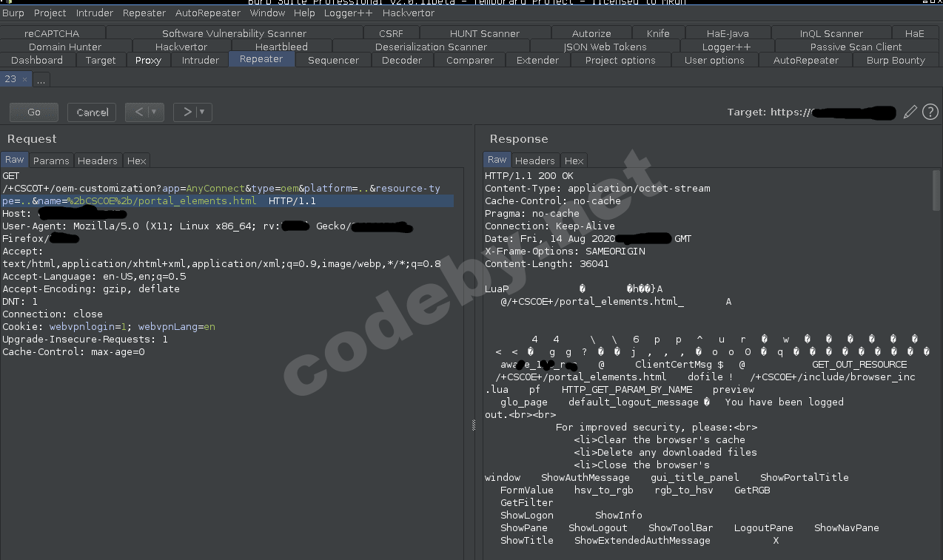Open the HaE-Java tab
This screenshot has width=943, height=560.
(728, 33)
